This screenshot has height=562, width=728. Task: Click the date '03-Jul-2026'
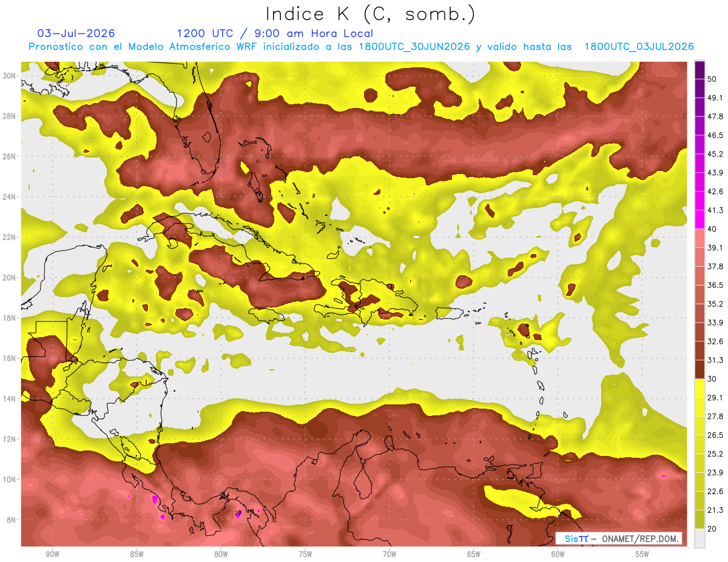[76, 33]
